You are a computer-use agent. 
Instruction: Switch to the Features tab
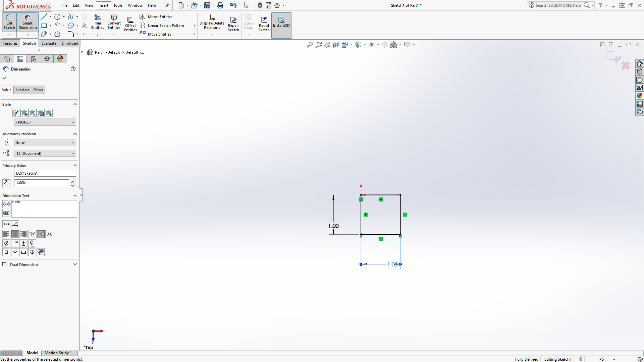[x=10, y=43]
